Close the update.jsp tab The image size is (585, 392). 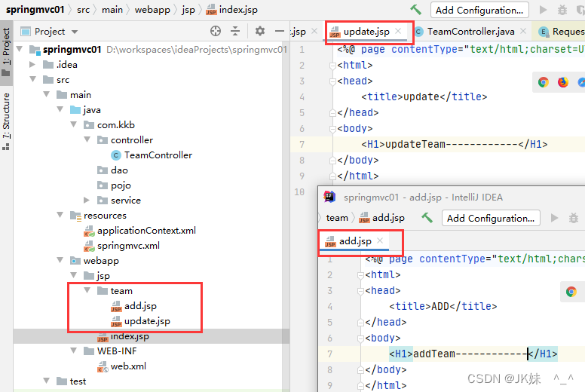398,32
